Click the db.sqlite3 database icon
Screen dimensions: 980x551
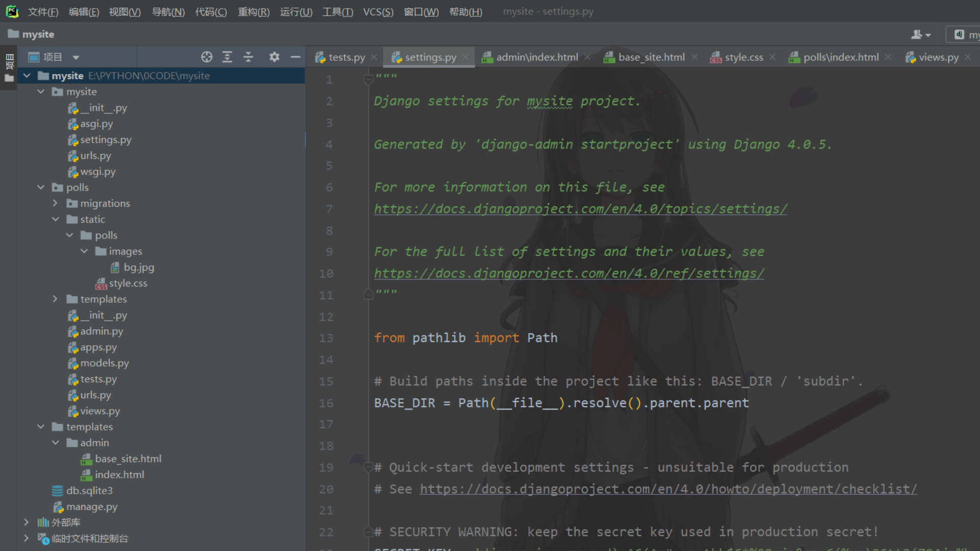tap(57, 491)
